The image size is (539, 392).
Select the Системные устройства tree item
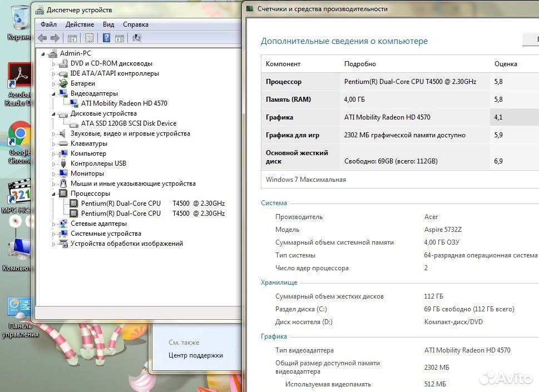[x=106, y=234]
